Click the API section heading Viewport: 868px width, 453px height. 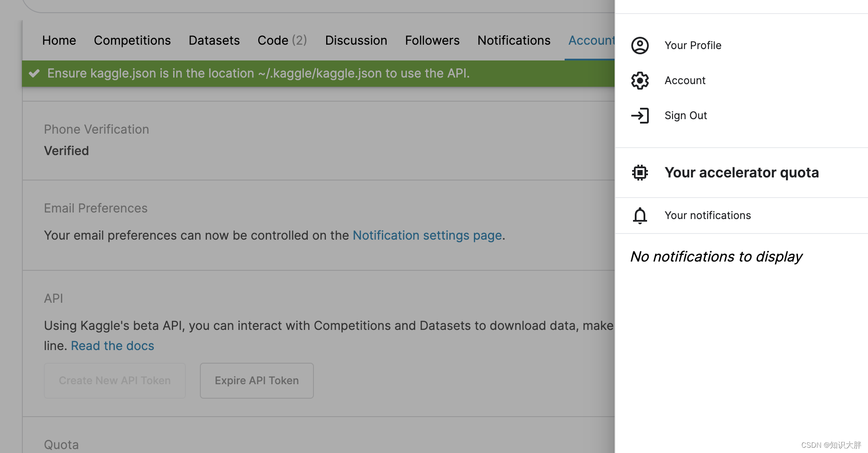pyautogui.click(x=53, y=298)
